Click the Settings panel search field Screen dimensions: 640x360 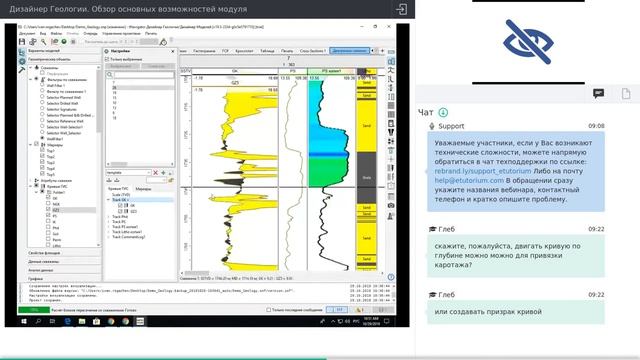pos(144,75)
